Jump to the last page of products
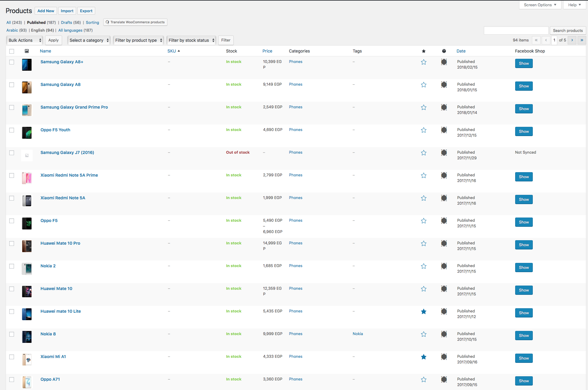The image size is (588, 390). 582,40
